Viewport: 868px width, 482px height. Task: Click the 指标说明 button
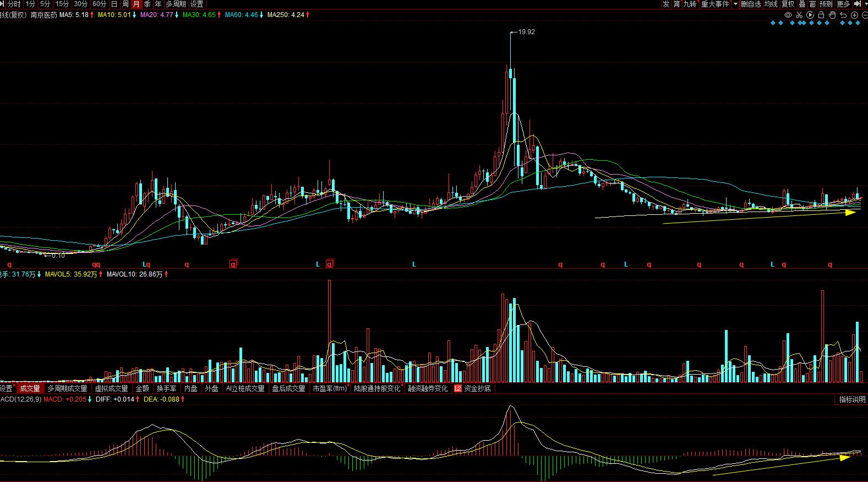pyautogui.click(x=852, y=399)
